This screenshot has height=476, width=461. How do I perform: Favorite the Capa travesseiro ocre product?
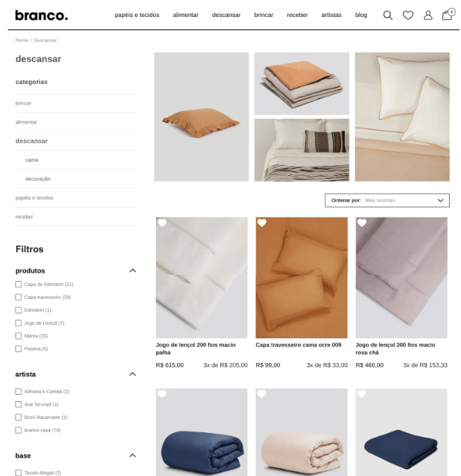pyautogui.click(x=262, y=223)
